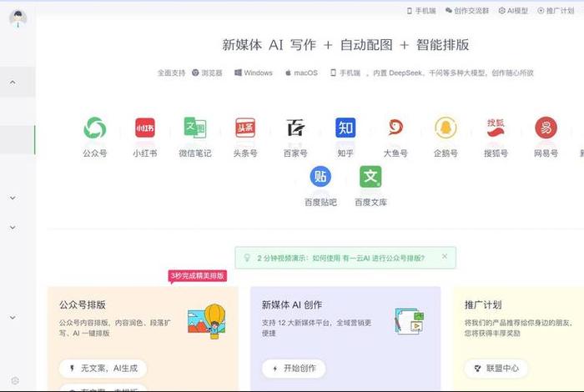584x392 pixels.
Task: Open the 2分钟视频演示 tutorial link
Action: [x=340, y=258]
